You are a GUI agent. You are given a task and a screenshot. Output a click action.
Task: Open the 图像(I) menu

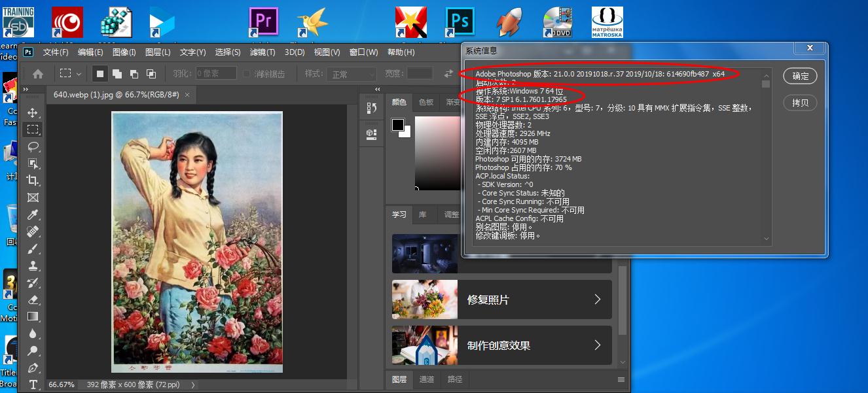pyautogui.click(x=124, y=52)
